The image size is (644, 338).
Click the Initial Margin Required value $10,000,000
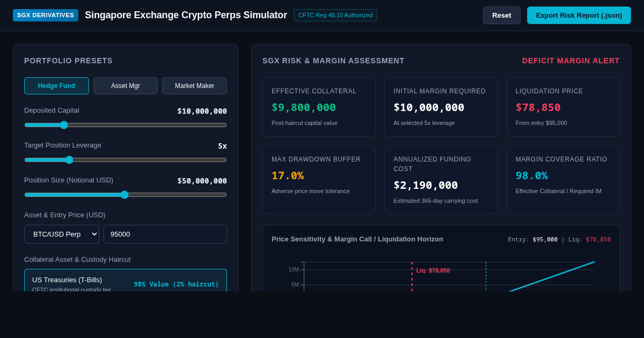(x=429, y=107)
